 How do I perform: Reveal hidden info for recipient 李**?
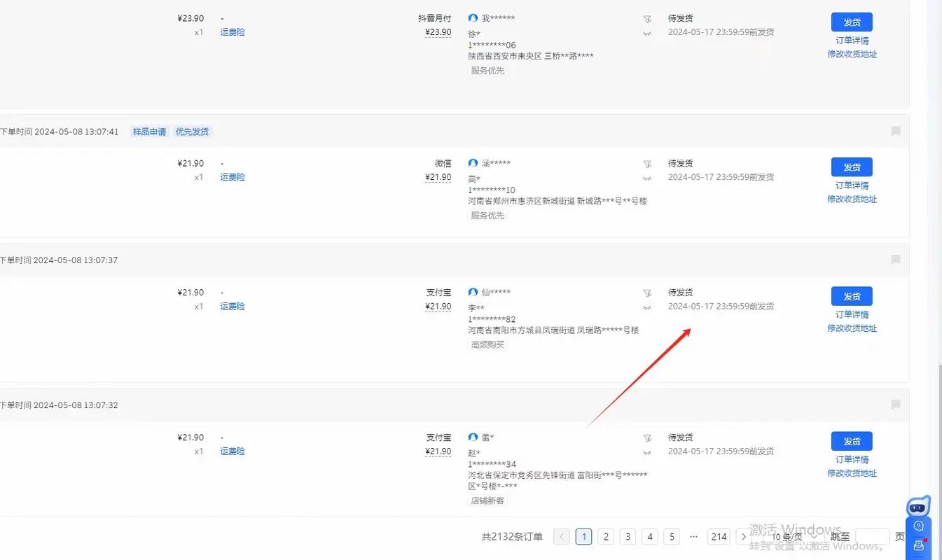[647, 308]
